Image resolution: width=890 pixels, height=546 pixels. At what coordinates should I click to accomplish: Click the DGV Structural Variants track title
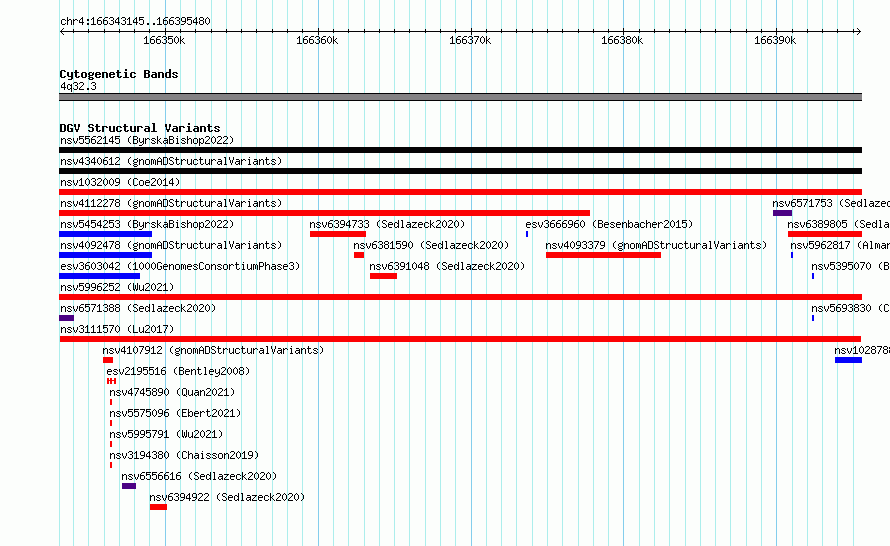140,128
